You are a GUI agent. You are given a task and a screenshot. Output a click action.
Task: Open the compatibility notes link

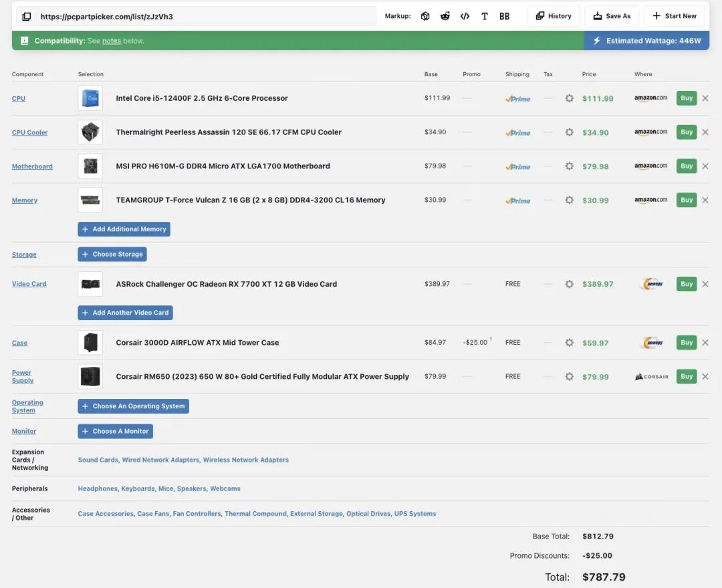[x=112, y=41]
